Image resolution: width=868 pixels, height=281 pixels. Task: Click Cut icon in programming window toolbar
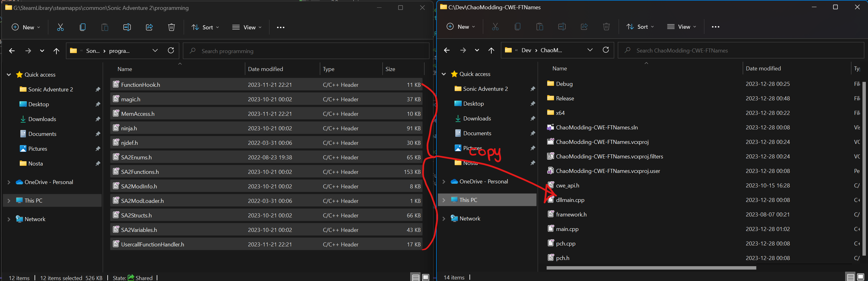(60, 27)
